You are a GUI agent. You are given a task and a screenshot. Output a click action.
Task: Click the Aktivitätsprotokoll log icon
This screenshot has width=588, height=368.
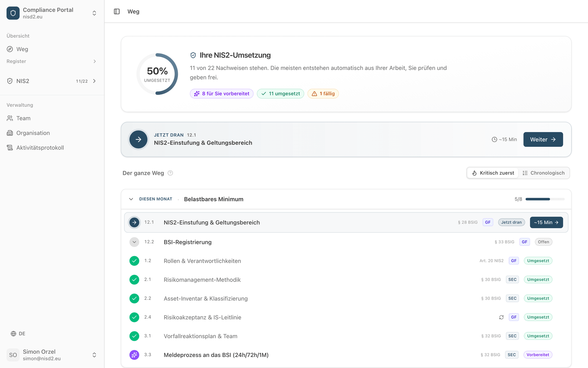10,148
